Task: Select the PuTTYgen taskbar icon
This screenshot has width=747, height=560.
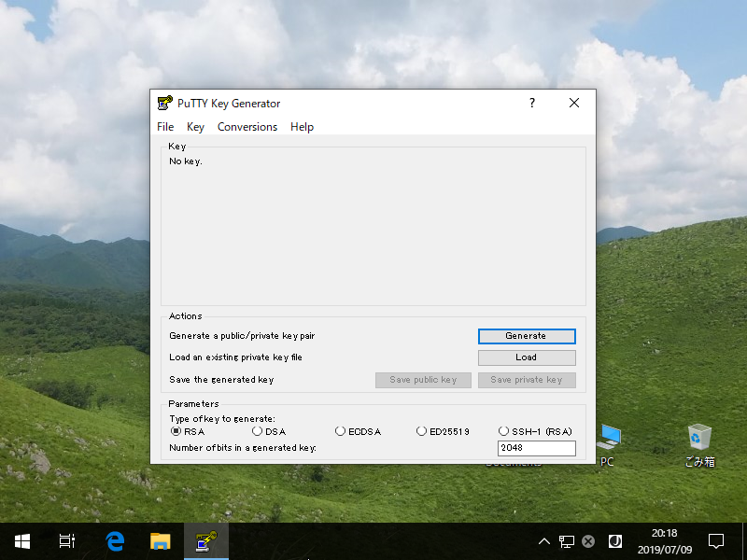Action: click(x=206, y=541)
